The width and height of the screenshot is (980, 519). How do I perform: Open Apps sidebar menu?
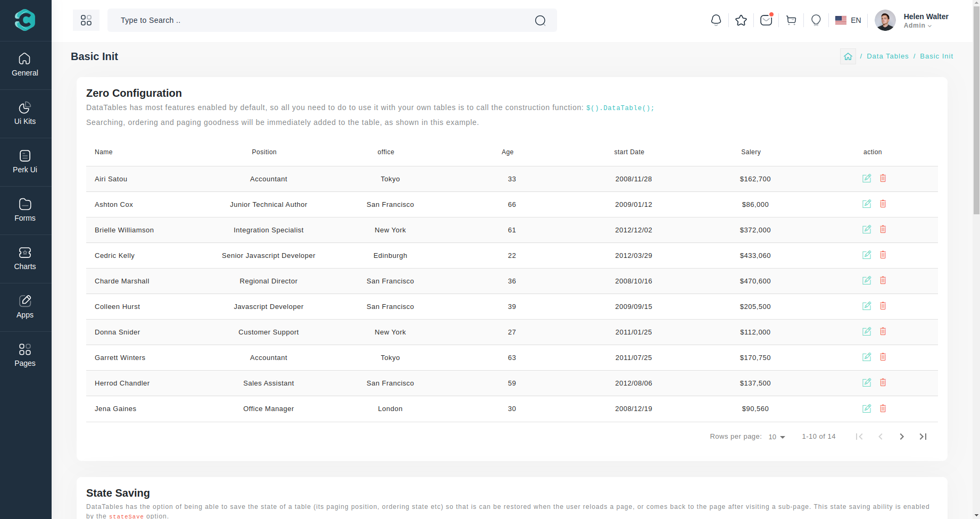click(25, 307)
